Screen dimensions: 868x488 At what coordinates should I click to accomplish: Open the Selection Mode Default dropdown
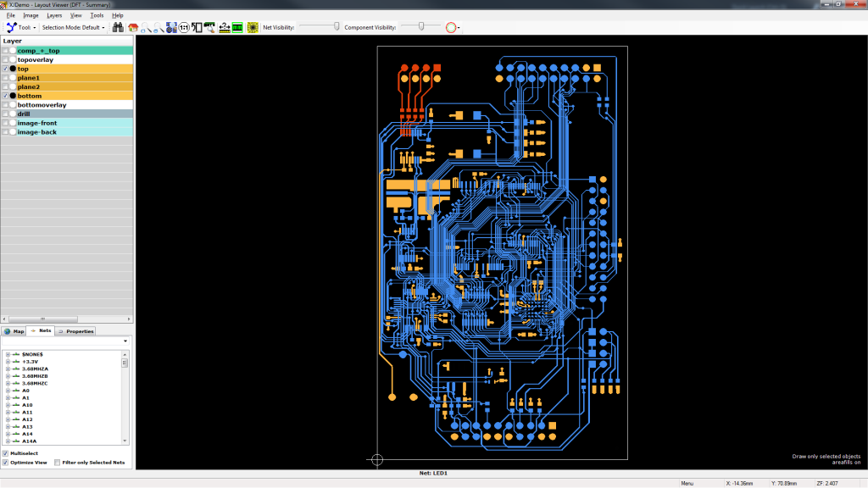click(x=73, y=26)
